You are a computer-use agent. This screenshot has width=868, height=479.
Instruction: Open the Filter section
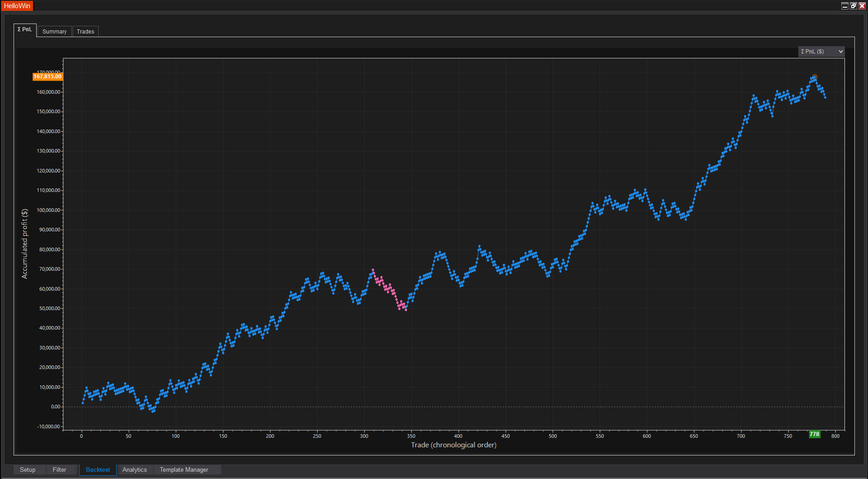point(59,470)
